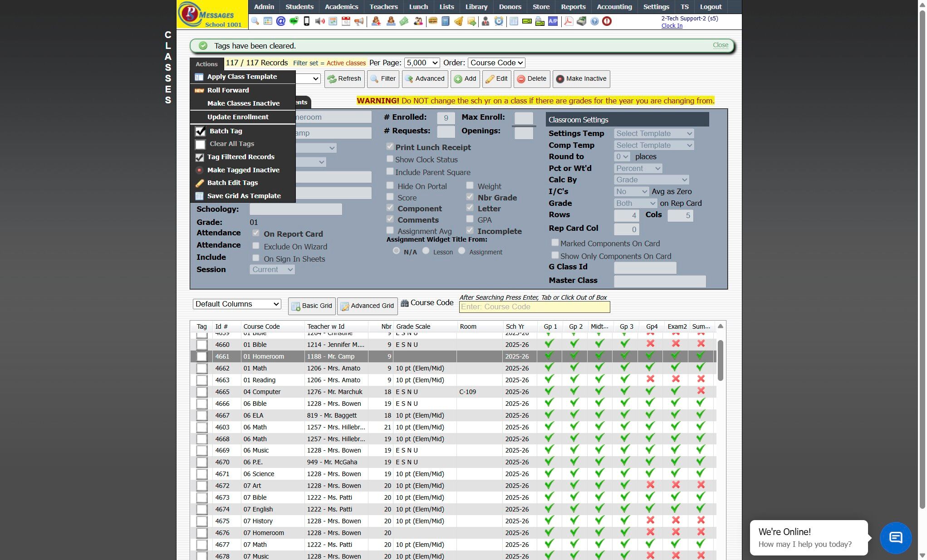927x560 pixels.
Task: Open the alarm clock icon
Action: [499, 21]
